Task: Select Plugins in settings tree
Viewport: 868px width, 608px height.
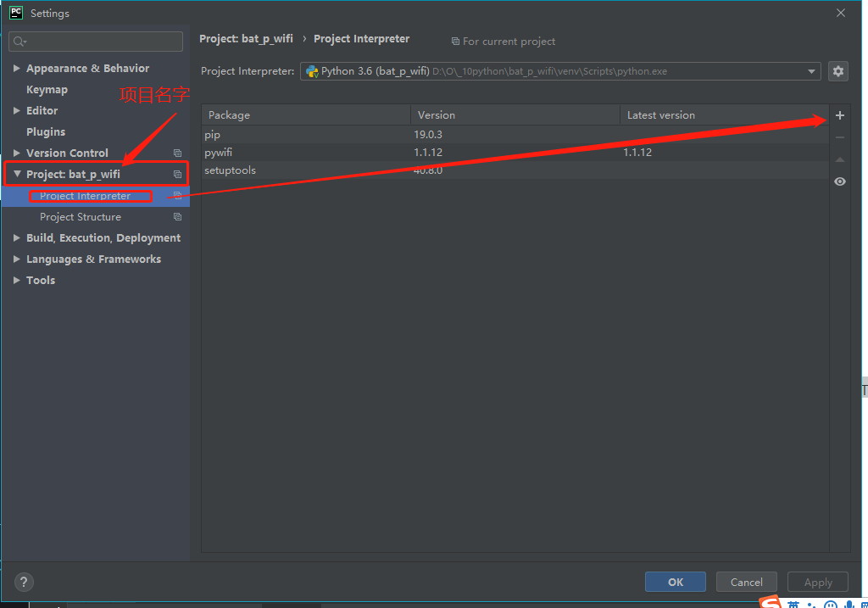Action: click(46, 131)
